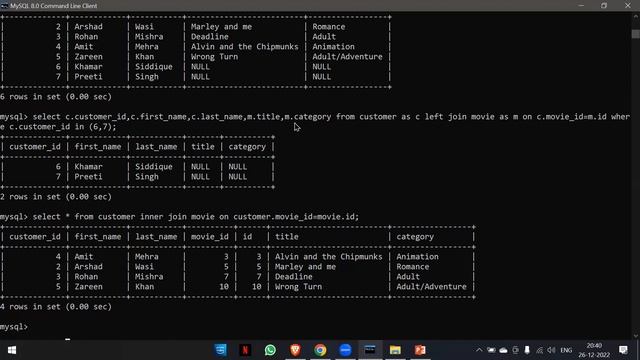Open the clock and date 26-12-2022

(594, 350)
